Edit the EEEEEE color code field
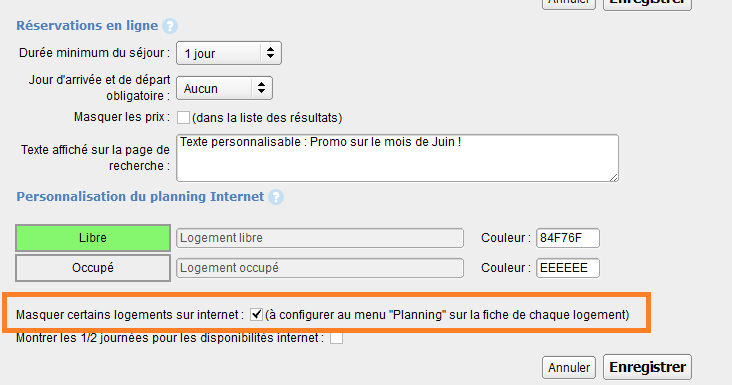Screen dimensions: 732x385 point(568,268)
